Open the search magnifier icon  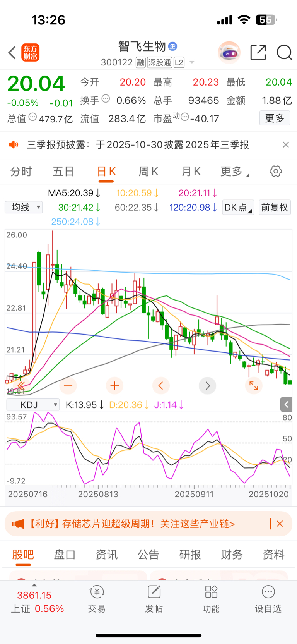pyautogui.click(x=284, y=53)
